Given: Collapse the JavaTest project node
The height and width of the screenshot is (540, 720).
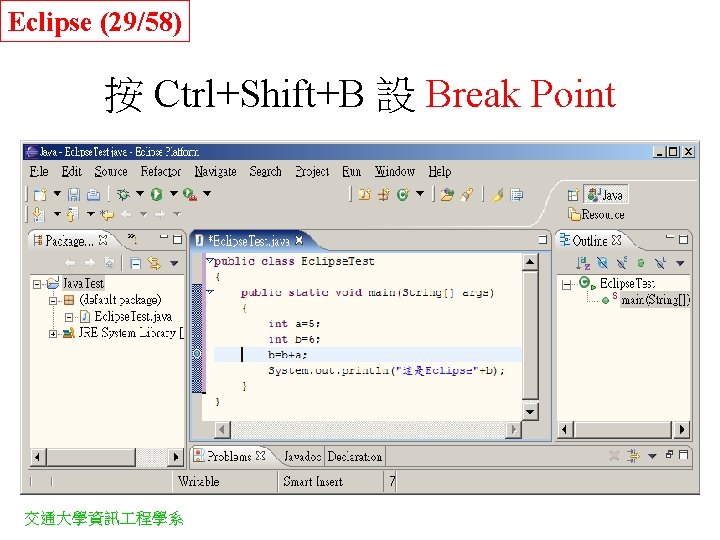Looking at the screenshot, I should click(37, 284).
